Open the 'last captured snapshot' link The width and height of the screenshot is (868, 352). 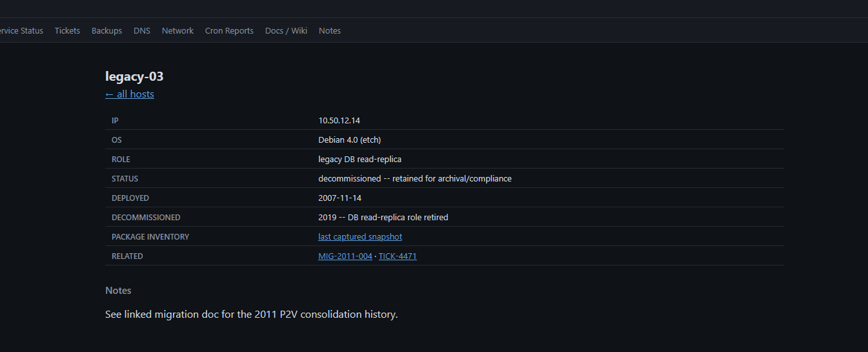click(x=360, y=236)
